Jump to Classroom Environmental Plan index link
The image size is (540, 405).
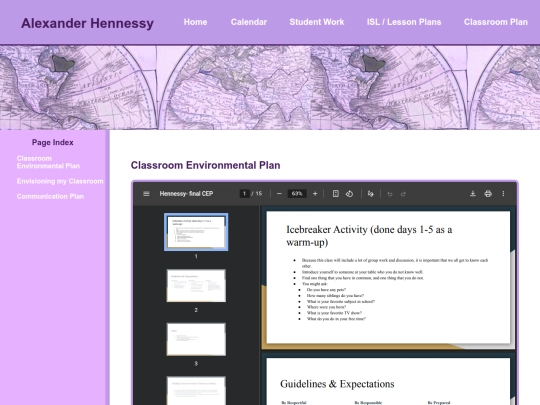(x=48, y=162)
